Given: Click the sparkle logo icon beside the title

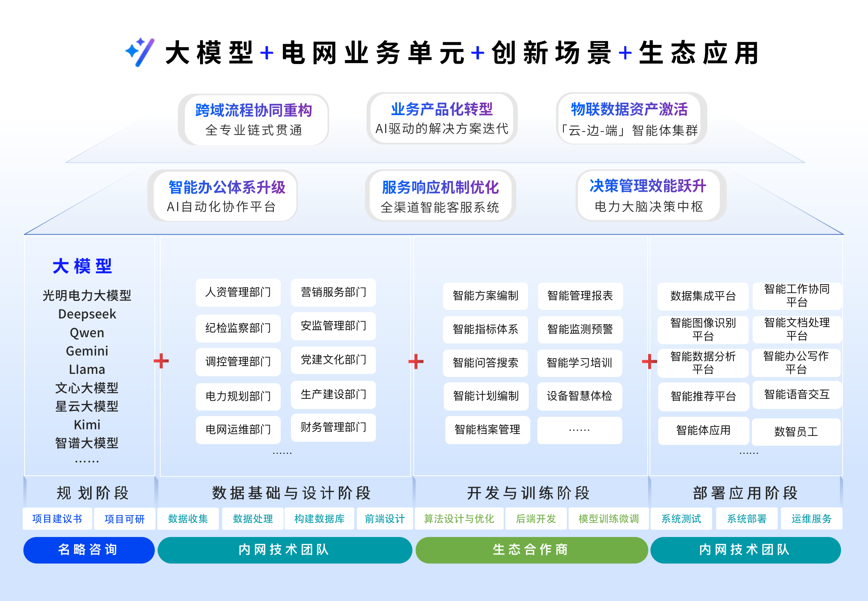Looking at the screenshot, I should (140, 52).
